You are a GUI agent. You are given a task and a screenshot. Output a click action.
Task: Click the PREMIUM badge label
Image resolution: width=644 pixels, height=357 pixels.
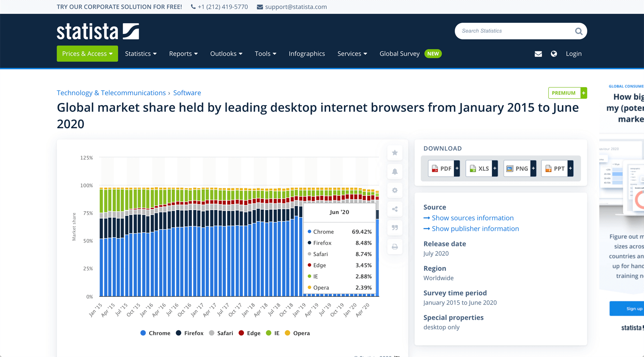tap(564, 93)
